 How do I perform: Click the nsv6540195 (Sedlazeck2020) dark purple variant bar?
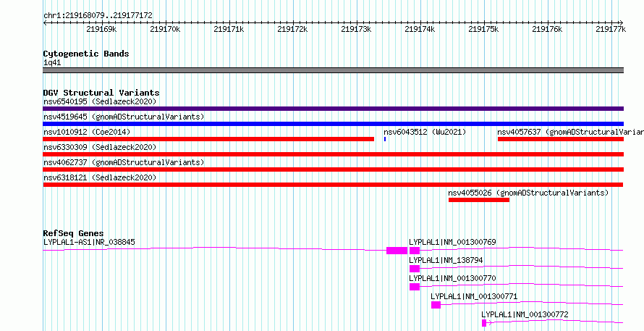(333, 109)
